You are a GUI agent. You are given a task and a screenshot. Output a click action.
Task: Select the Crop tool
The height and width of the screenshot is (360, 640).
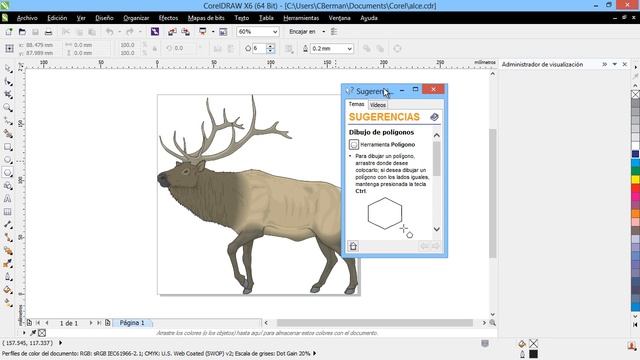8,95
